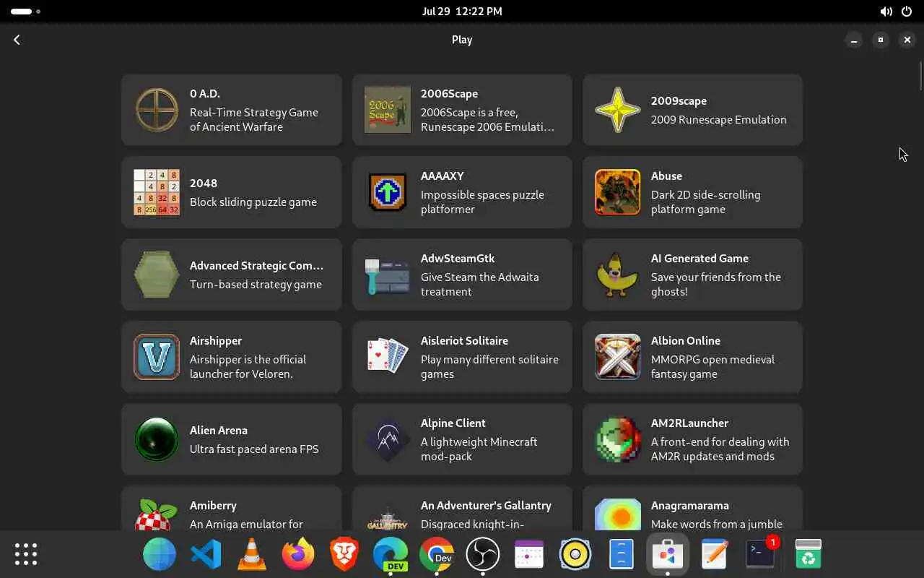
Task: Click the Aisleriot Solitaire cards icon
Action: pyautogui.click(x=388, y=357)
